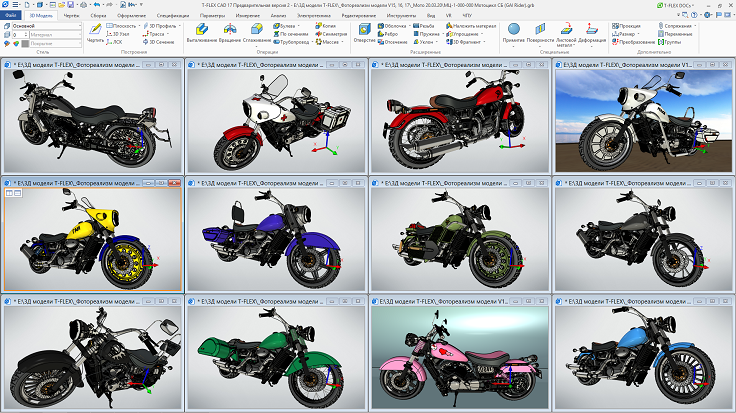Open the Отверстие hole tool

(x=365, y=33)
